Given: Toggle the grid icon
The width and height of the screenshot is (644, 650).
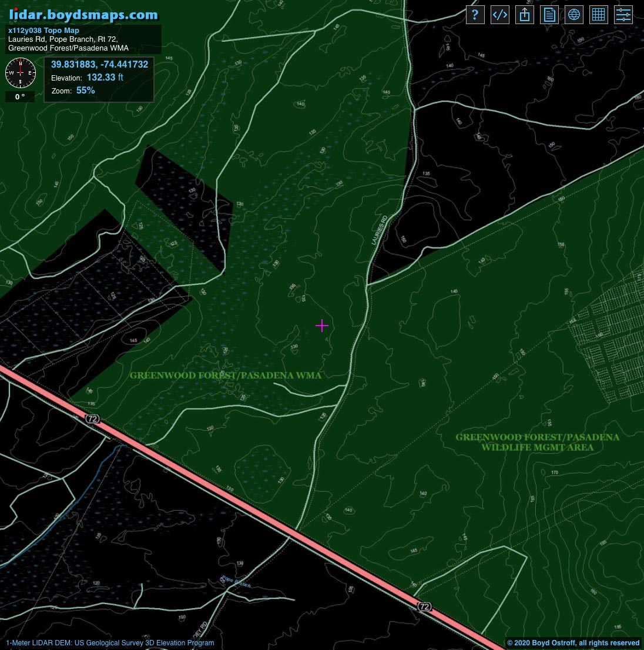Looking at the screenshot, I should click(x=598, y=15).
